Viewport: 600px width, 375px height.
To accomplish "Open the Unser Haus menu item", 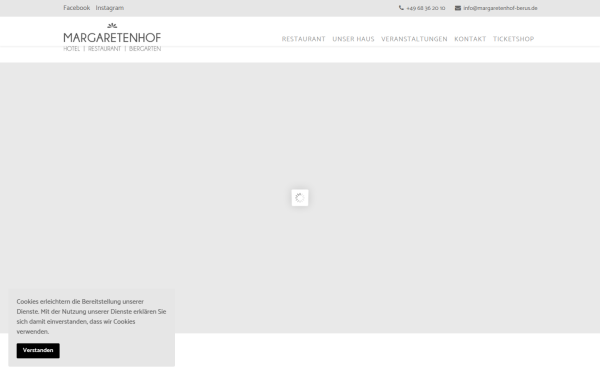I will (353, 39).
